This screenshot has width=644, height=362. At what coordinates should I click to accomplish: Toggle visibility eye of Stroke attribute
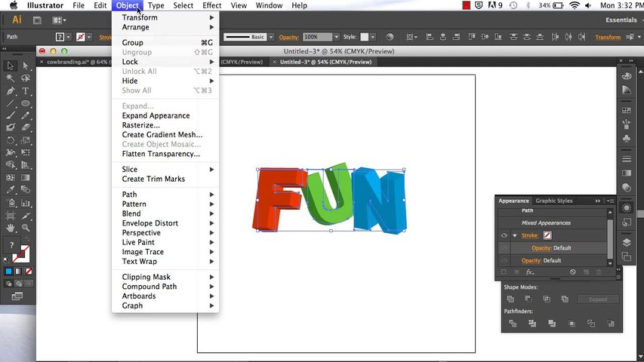504,235
